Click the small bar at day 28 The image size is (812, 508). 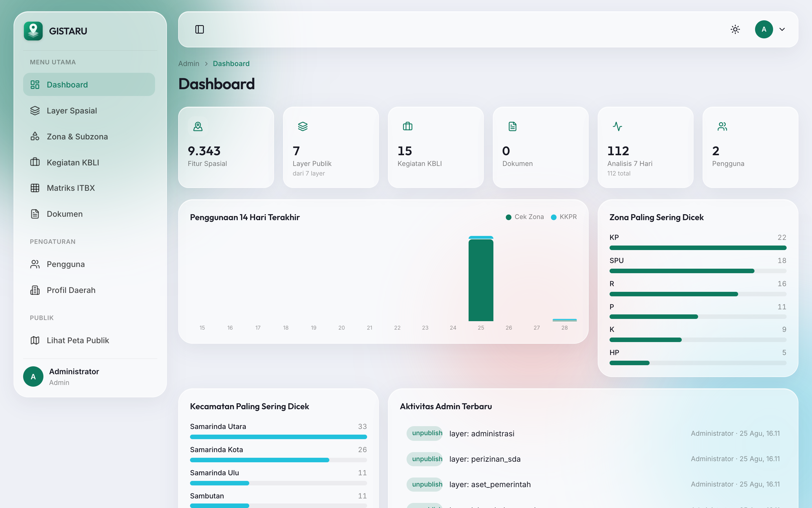pos(565,320)
